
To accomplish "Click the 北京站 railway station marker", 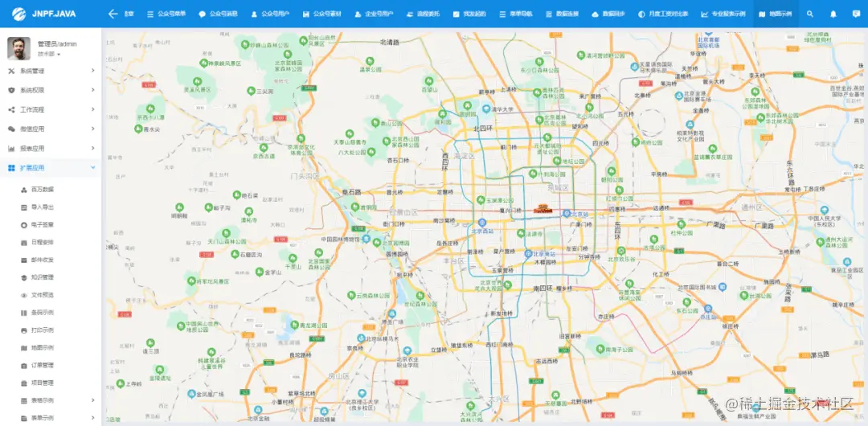I will (567, 213).
